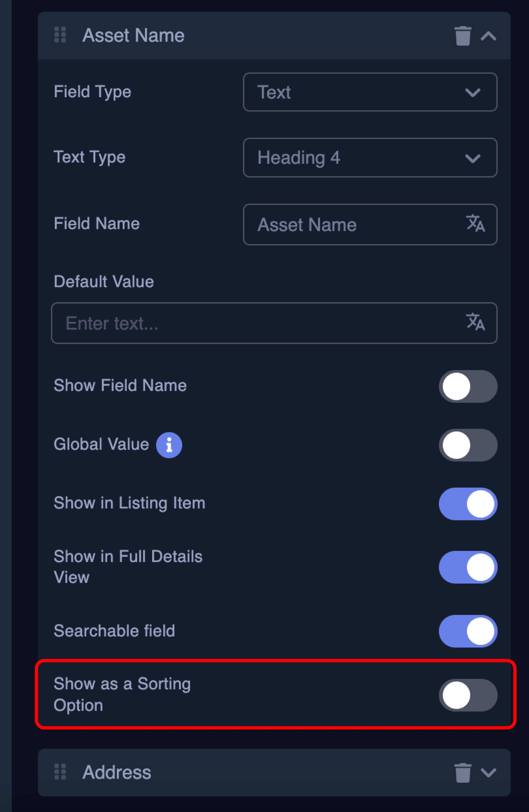Turn on the Global Value switch
The width and height of the screenshot is (529, 812).
click(x=468, y=445)
